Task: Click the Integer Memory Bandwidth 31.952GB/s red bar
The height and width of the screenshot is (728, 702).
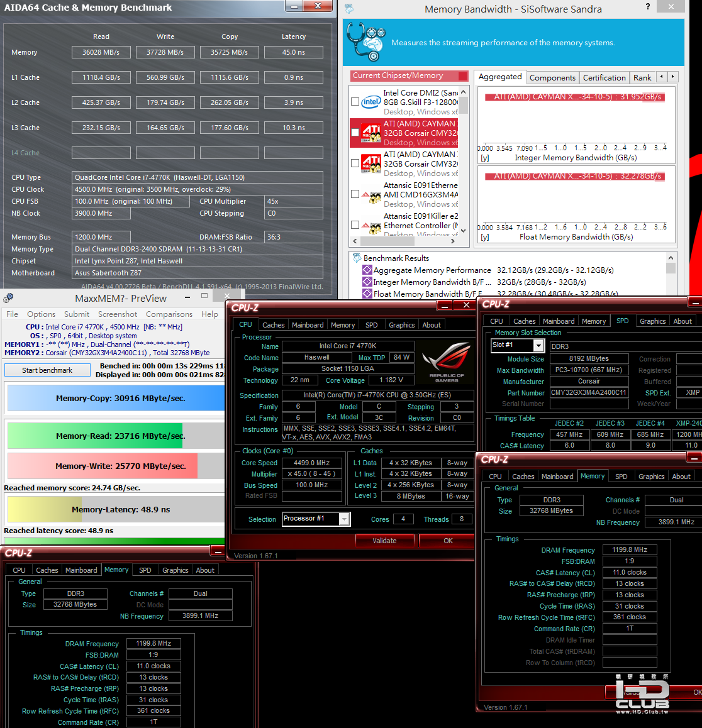Action: tap(575, 97)
